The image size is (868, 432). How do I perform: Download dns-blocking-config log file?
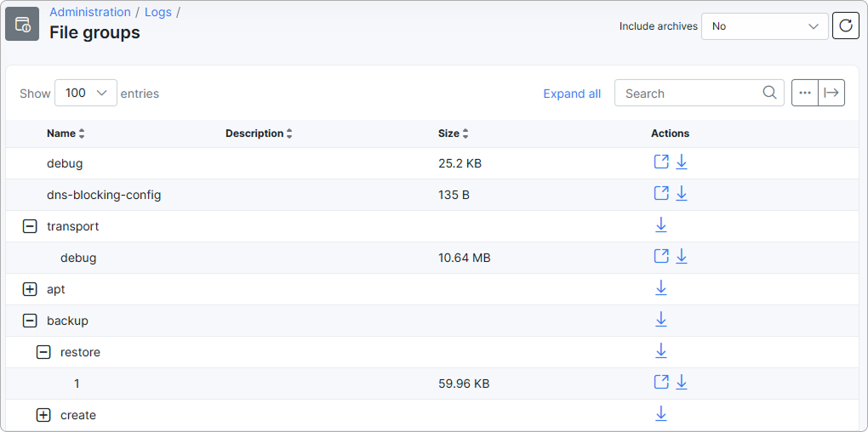point(682,194)
